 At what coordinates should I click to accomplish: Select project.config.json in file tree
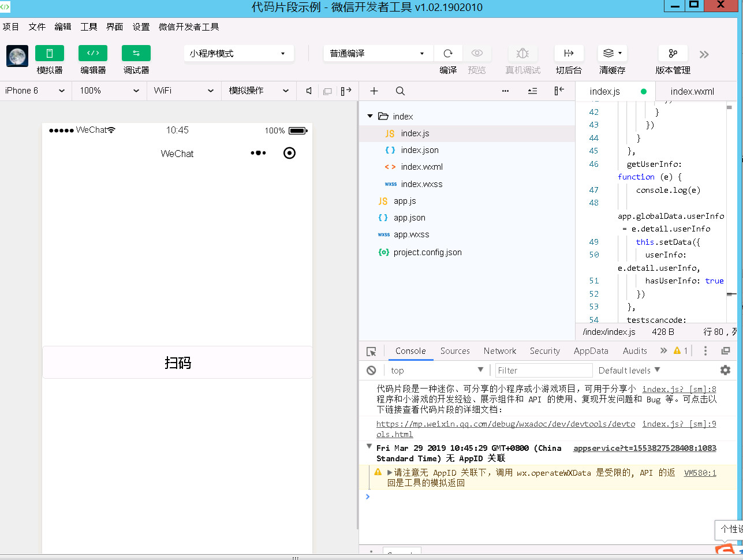[x=467, y=252]
